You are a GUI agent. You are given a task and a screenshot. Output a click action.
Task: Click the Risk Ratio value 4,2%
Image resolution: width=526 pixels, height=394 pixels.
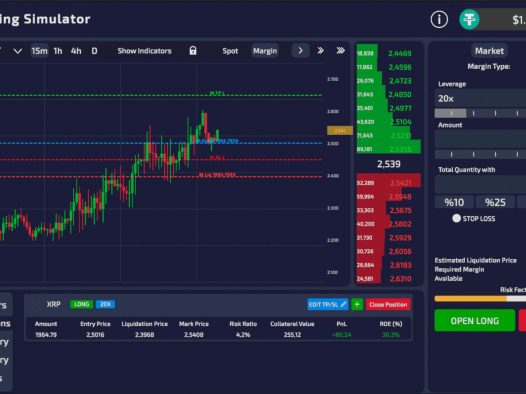coord(243,335)
